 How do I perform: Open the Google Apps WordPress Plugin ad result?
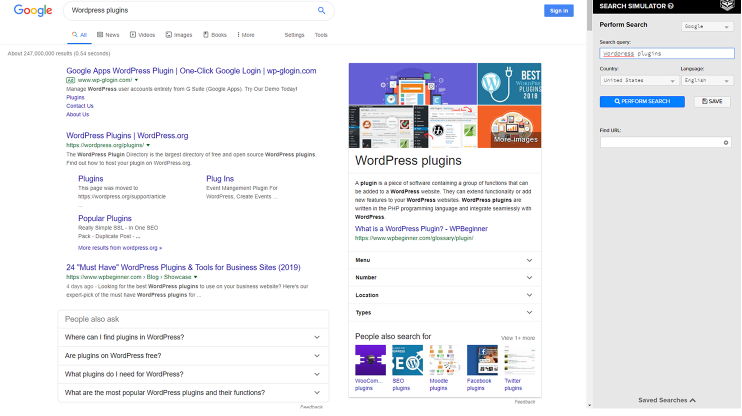[x=191, y=71]
